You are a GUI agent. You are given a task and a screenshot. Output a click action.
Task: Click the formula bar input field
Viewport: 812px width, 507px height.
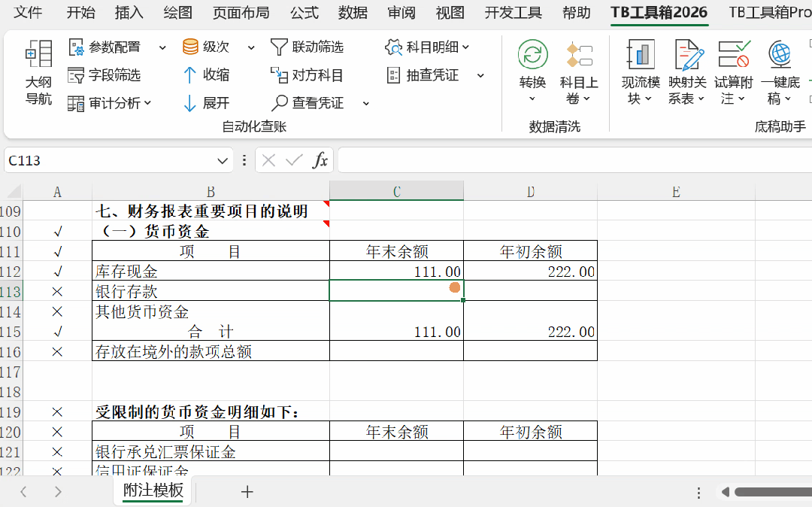575,160
